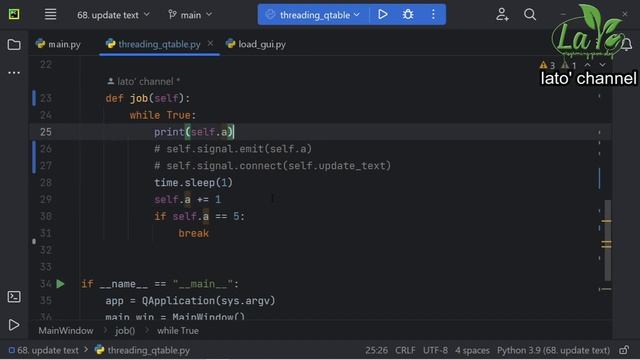The image size is (640, 360).
Task: Open the main git branch dropdown
Action: 190,15
